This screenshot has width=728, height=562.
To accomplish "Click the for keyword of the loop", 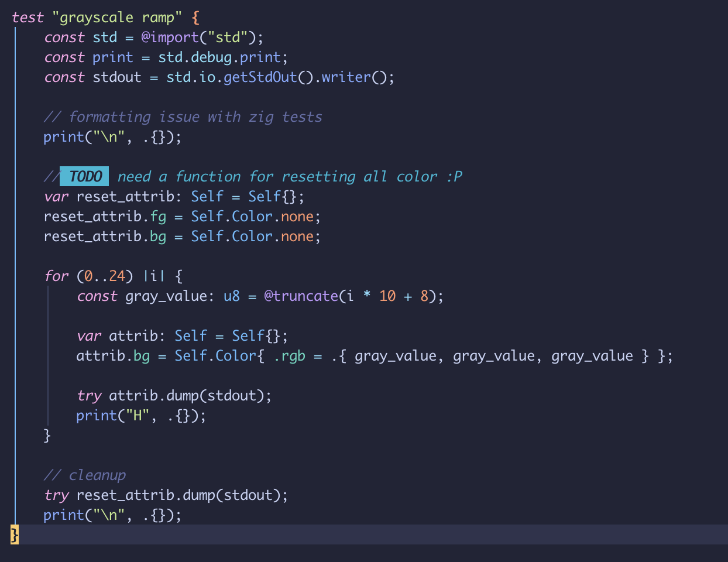I will pos(56,276).
